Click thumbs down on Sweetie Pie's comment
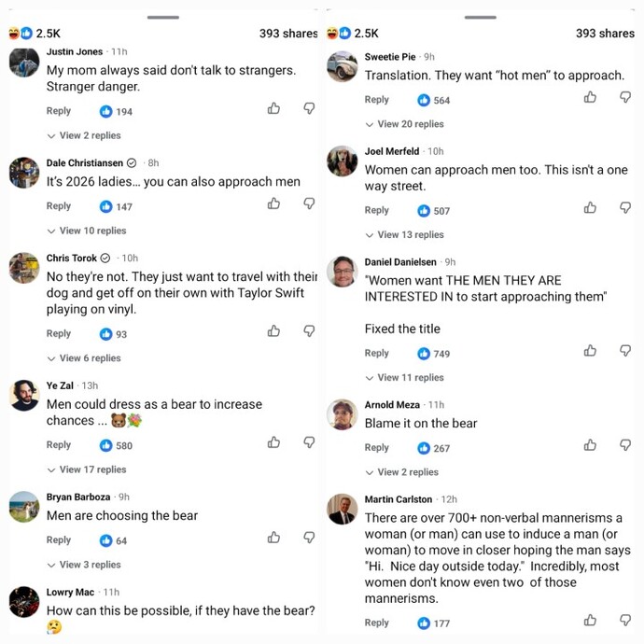 click(x=625, y=97)
